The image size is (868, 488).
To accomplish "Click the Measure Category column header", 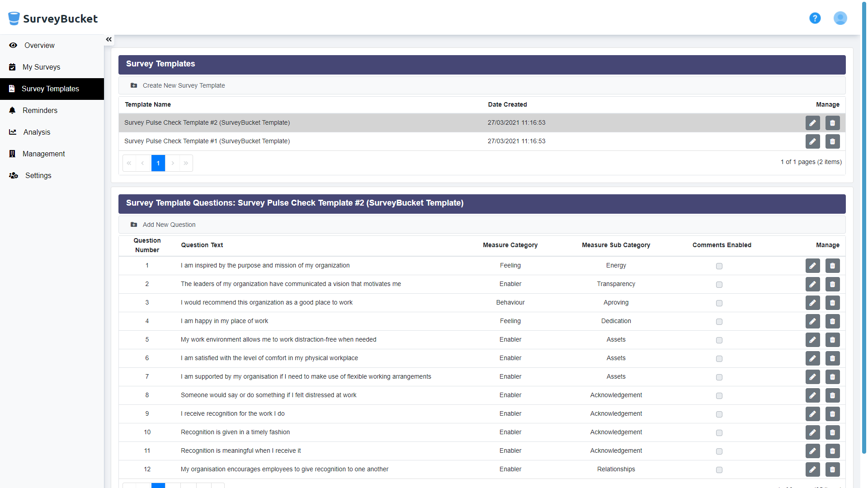I will [510, 245].
